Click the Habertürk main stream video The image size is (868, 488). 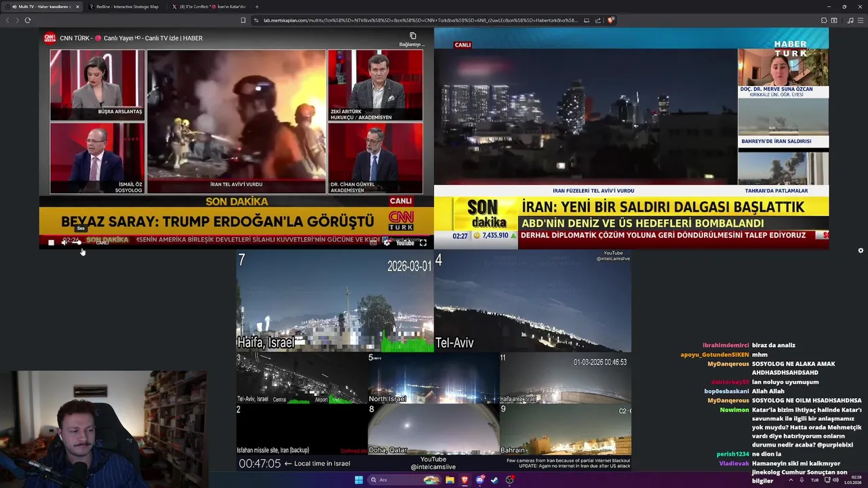[585, 117]
